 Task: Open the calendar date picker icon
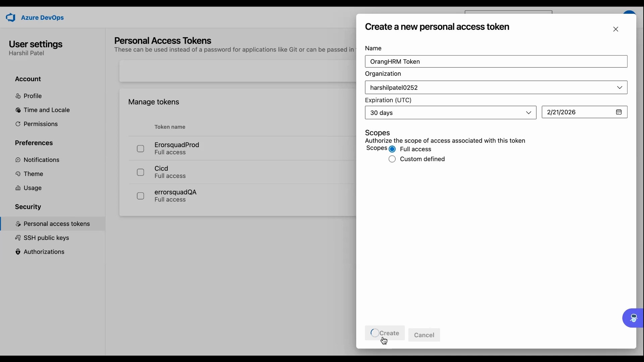click(619, 112)
